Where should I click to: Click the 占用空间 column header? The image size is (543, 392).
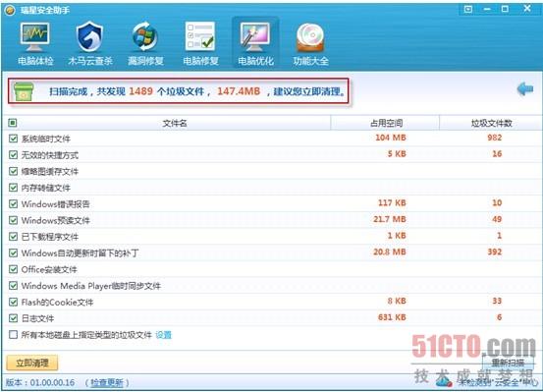(386, 123)
